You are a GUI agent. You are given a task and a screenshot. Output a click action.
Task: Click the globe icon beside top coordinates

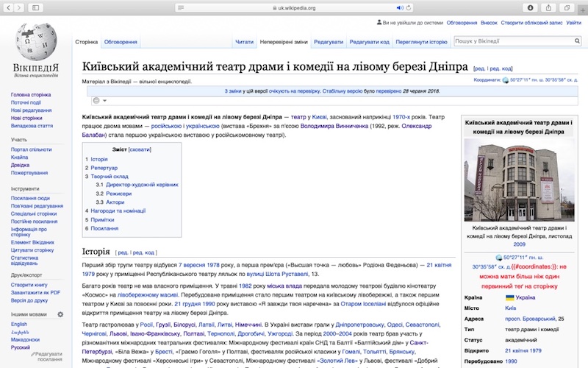505,80
